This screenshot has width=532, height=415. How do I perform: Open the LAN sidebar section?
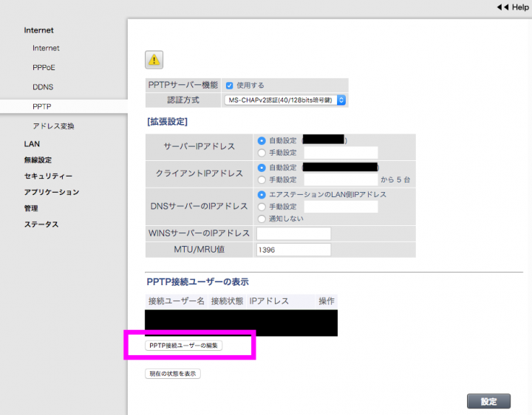[x=32, y=144]
